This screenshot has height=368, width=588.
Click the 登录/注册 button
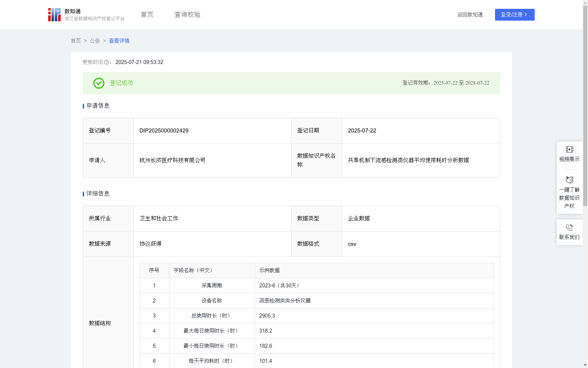click(x=514, y=15)
